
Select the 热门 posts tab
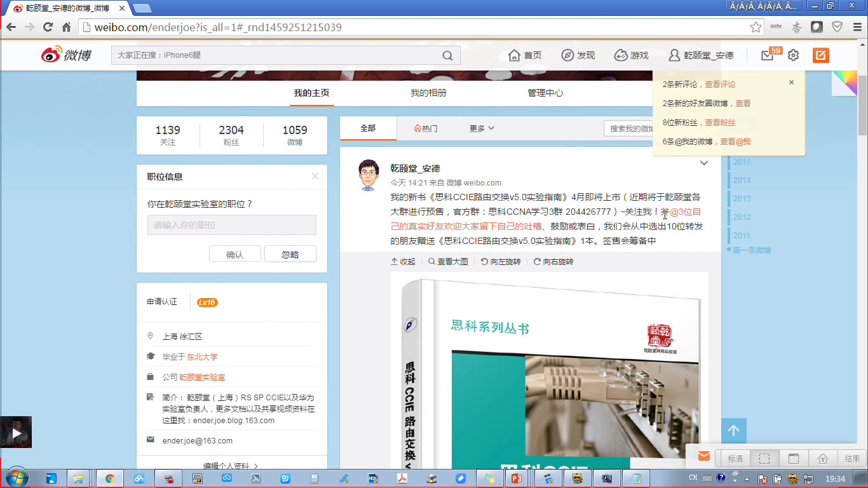425,128
